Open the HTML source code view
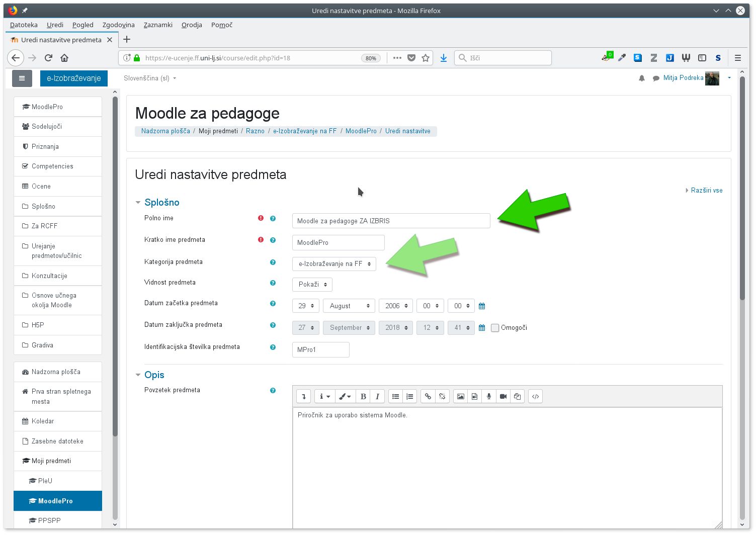756x535 pixels. tap(536, 397)
